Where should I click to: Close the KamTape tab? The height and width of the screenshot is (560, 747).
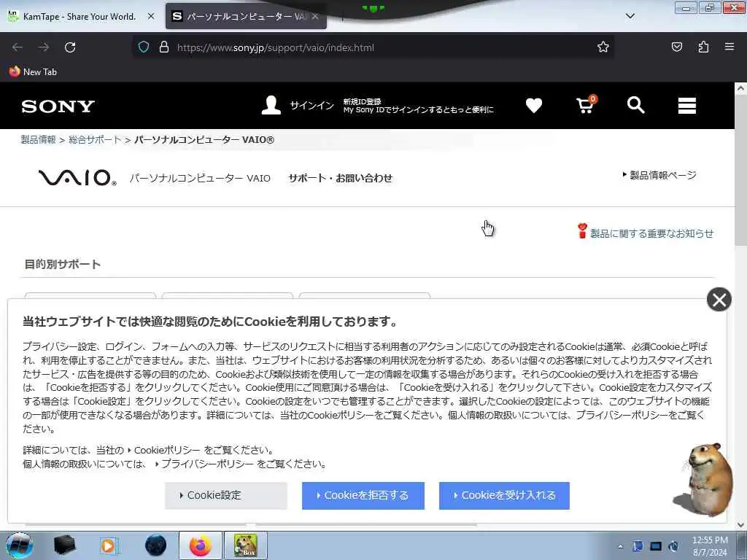151,16
